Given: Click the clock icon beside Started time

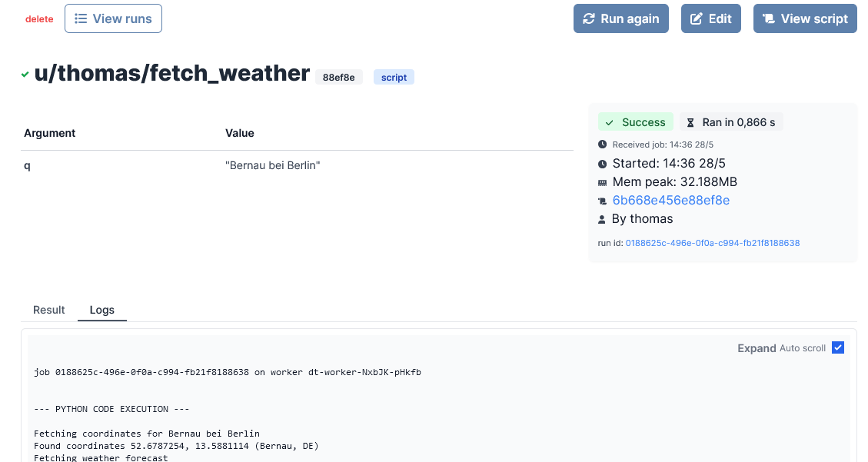Looking at the screenshot, I should point(603,163).
